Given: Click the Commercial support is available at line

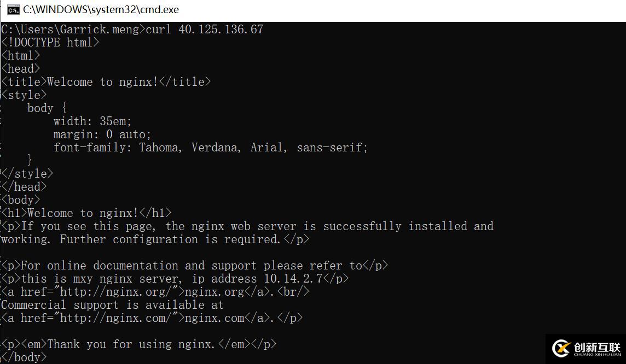Looking at the screenshot, I should point(112,305).
